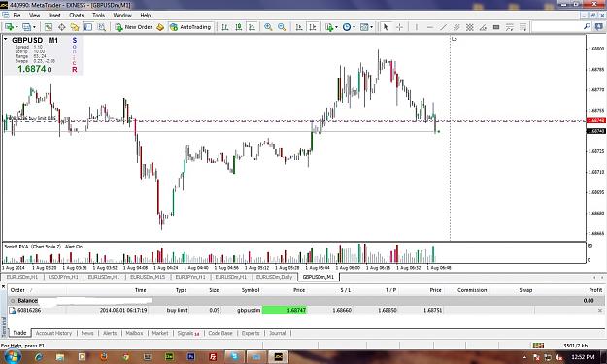Screen dimensions: 607x364
Task: Switch to the EURUSDm,Daily chart tab
Action: click(x=274, y=277)
